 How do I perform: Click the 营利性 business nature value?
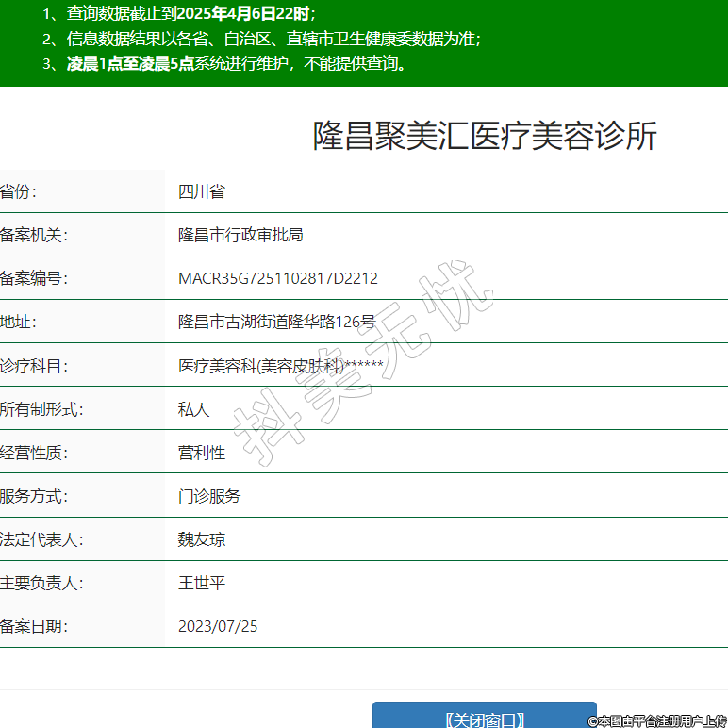202,453
